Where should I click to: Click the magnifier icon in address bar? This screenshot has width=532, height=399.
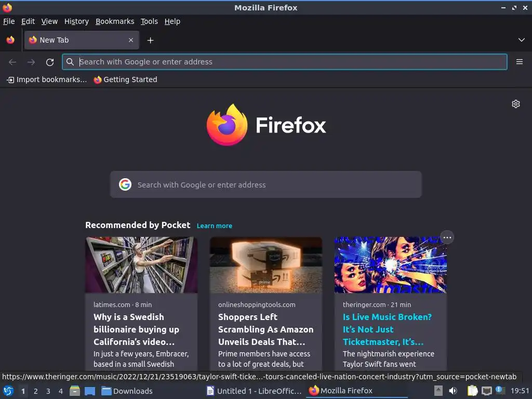tap(70, 62)
